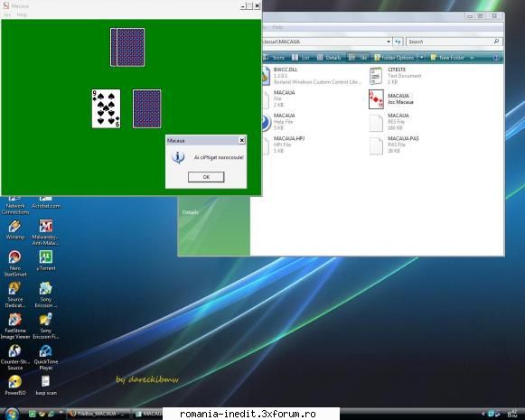Open kasp scan desktop file
The width and height of the screenshot is (525, 420).
46,386
